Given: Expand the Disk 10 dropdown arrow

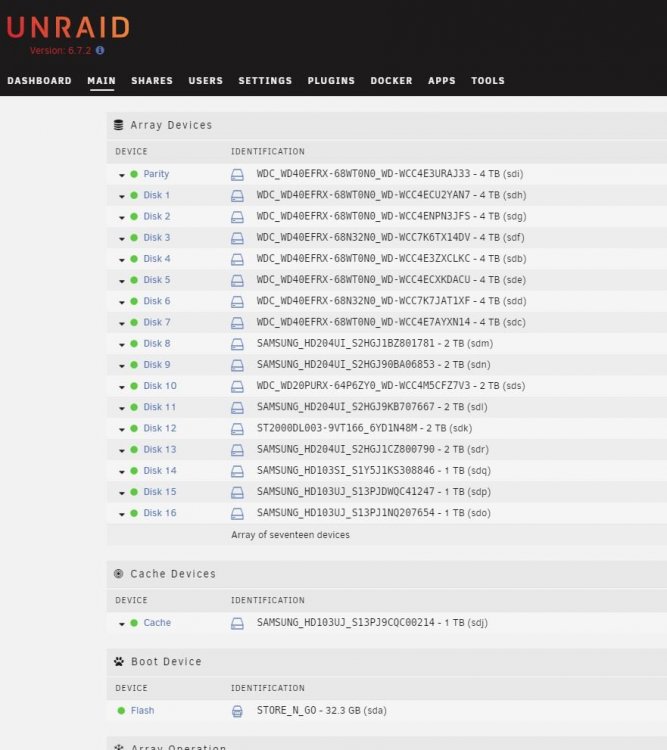Looking at the screenshot, I should pyautogui.click(x=122, y=387).
